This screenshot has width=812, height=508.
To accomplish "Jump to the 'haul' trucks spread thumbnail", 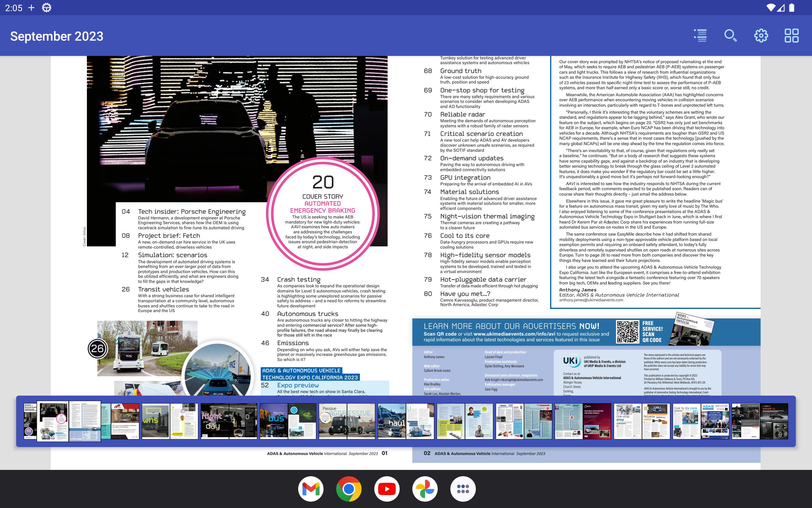I will (x=406, y=421).
